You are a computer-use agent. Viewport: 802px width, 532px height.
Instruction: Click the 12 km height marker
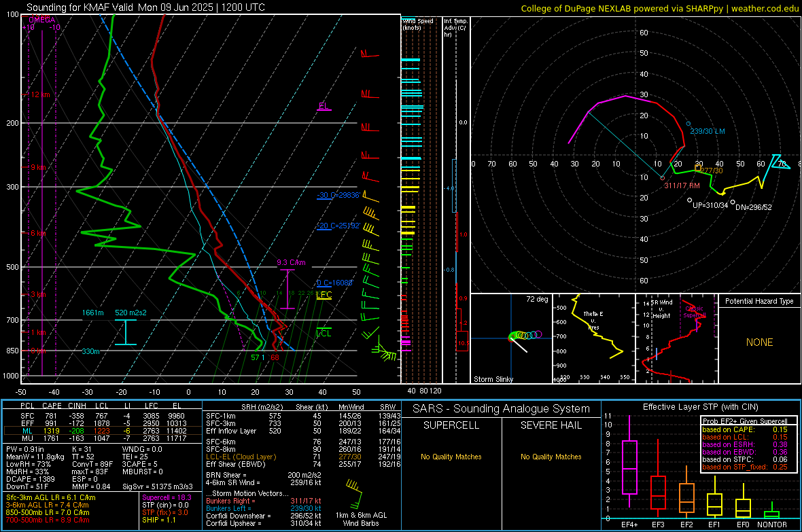tap(40, 94)
